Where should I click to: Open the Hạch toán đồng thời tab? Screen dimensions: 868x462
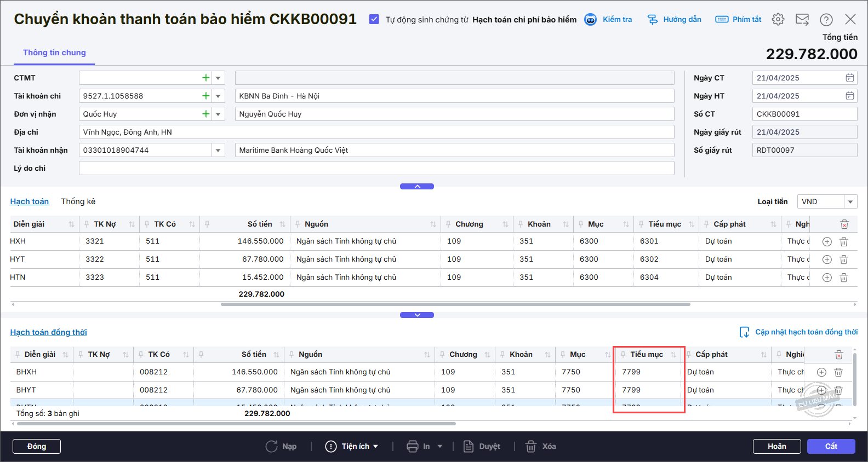coord(49,332)
